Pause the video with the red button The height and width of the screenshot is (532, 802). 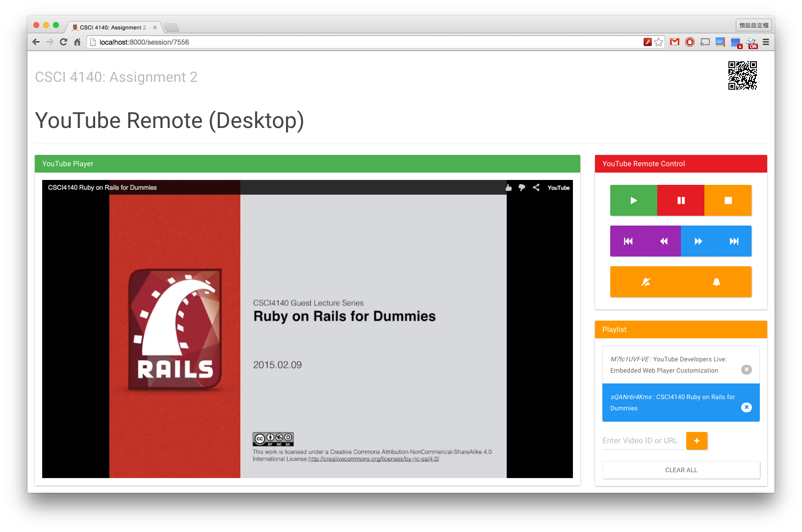coord(681,201)
